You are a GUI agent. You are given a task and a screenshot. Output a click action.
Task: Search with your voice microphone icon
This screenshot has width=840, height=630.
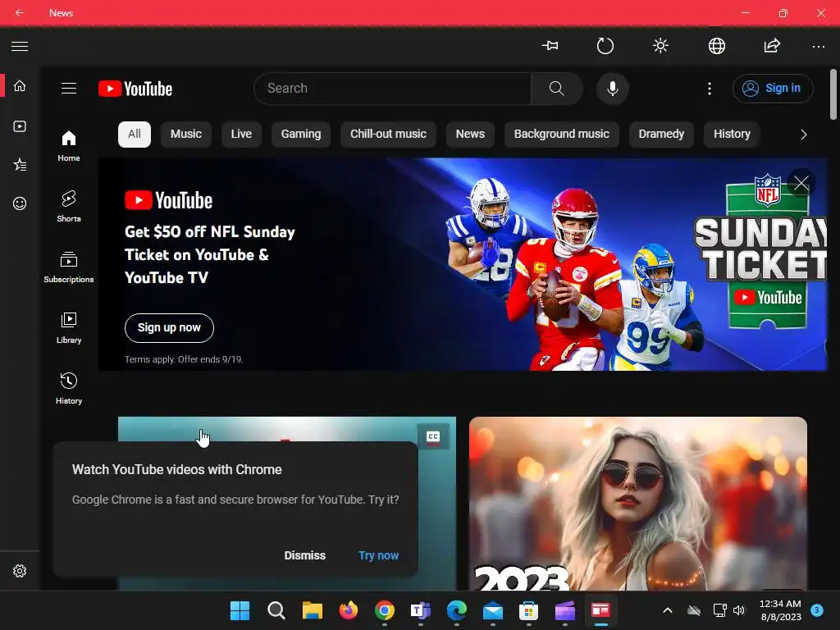point(612,89)
